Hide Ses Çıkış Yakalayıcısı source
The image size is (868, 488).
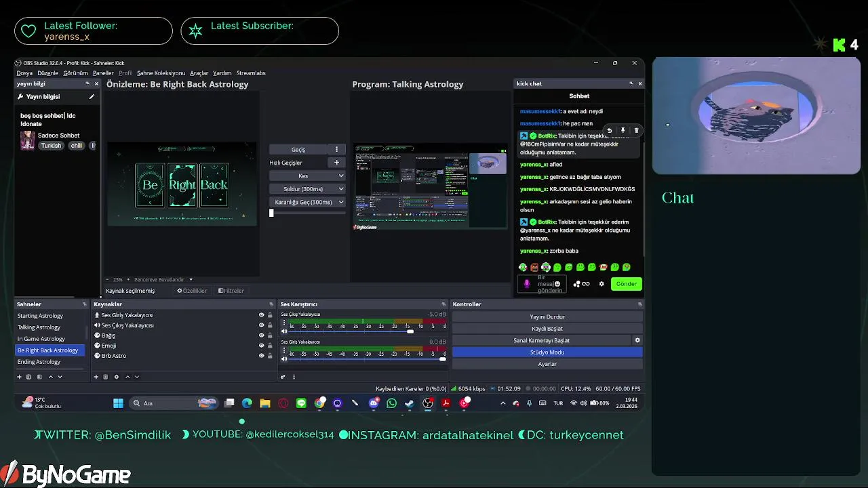click(262, 325)
